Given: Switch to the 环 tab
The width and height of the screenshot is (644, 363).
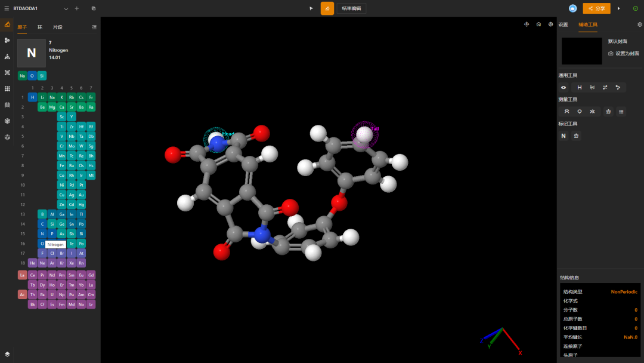Looking at the screenshot, I should point(40,27).
